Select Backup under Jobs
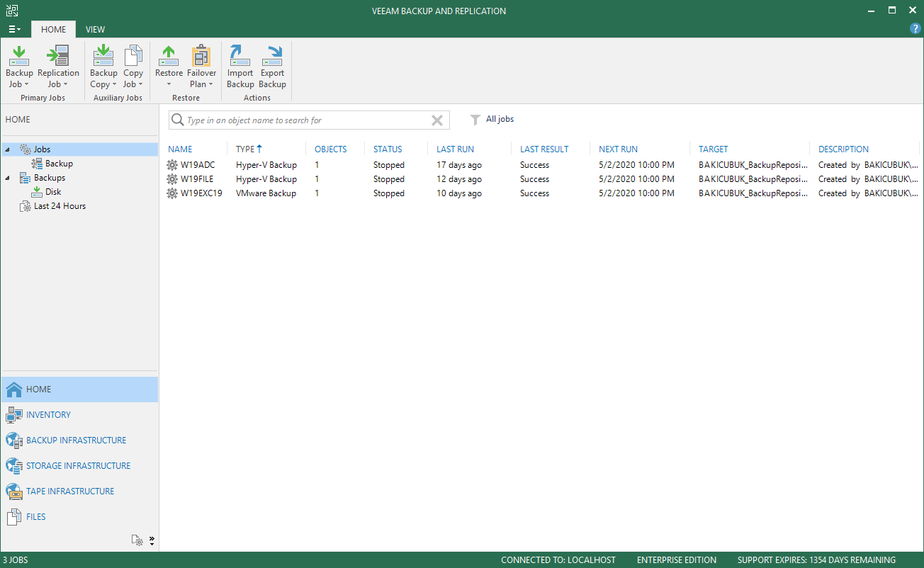Viewport: 924px width, 568px height. point(59,164)
